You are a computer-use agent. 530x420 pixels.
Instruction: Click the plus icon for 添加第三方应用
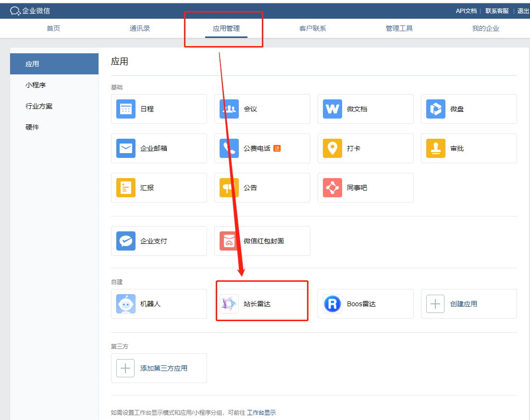pyautogui.click(x=125, y=368)
